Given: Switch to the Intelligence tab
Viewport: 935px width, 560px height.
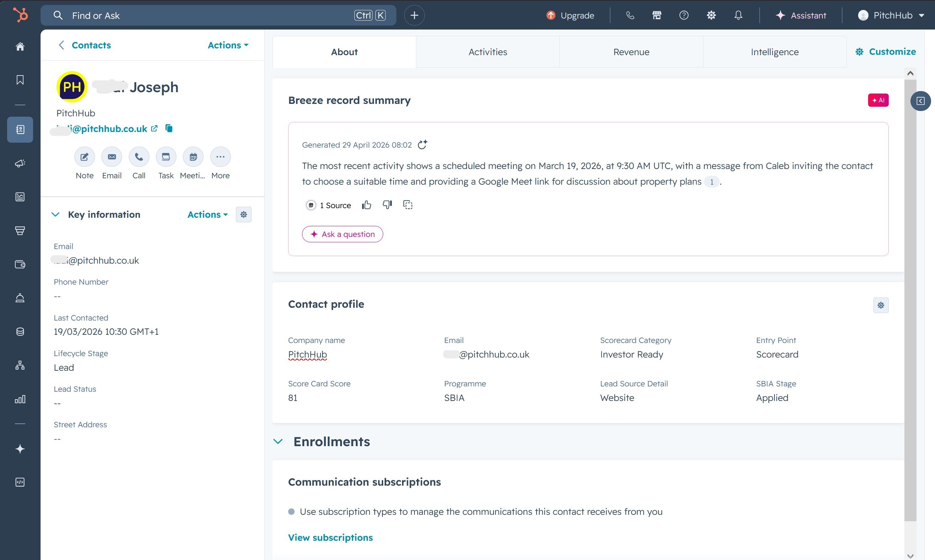Looking at the screenshot, I should 775,52.
